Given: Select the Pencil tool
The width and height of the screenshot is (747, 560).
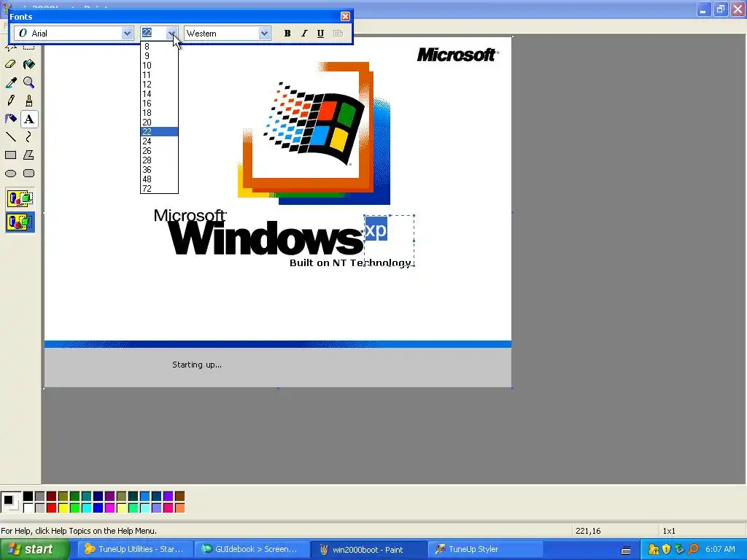Looking at the screenshot, I should pos(10,101).
